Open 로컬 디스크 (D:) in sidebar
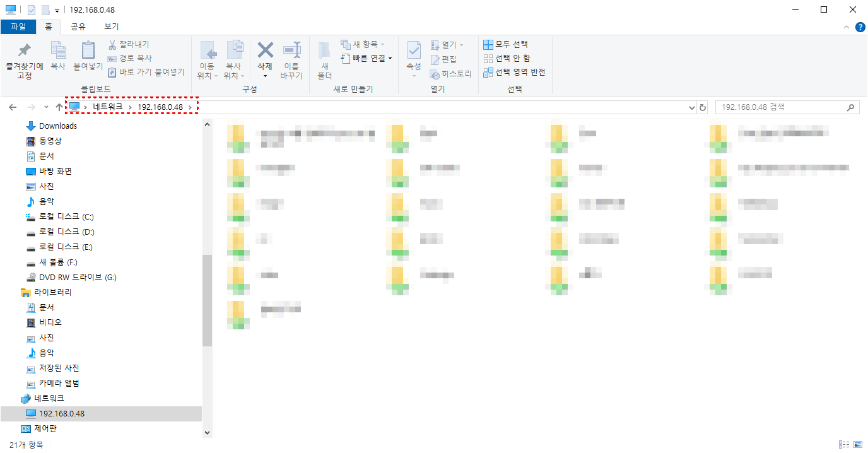Viewport: 868px width, 453px height. tap(66, 232)
